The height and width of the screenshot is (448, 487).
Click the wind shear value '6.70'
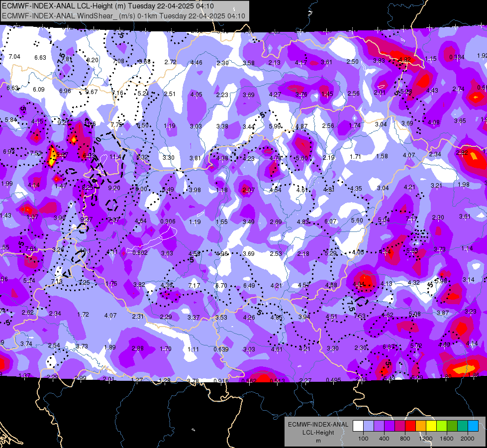pyautogui.click(x=221, y=285)
